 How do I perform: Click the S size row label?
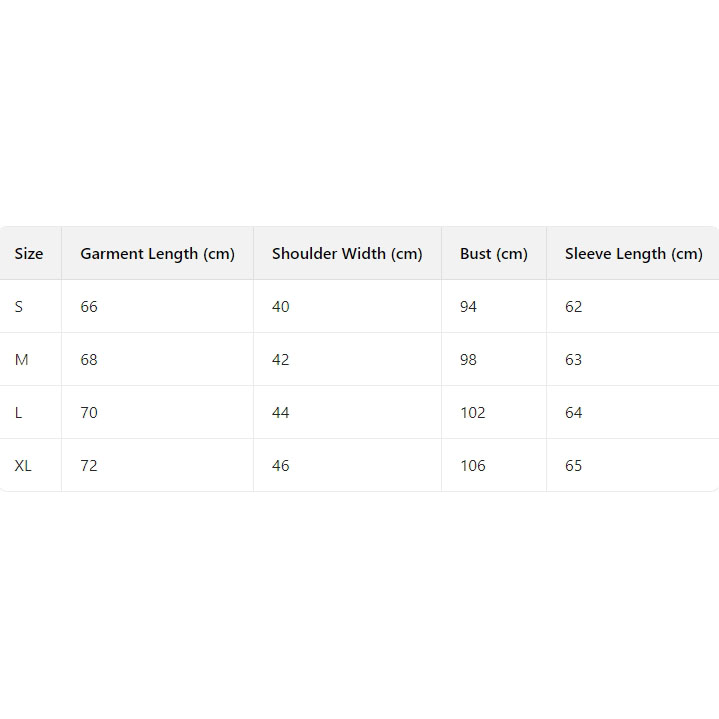(19, 307)
